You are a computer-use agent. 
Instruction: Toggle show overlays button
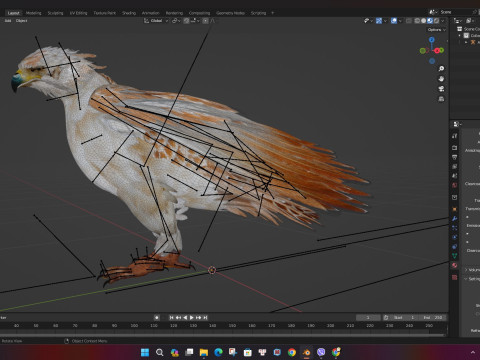(x=394, y=21)
